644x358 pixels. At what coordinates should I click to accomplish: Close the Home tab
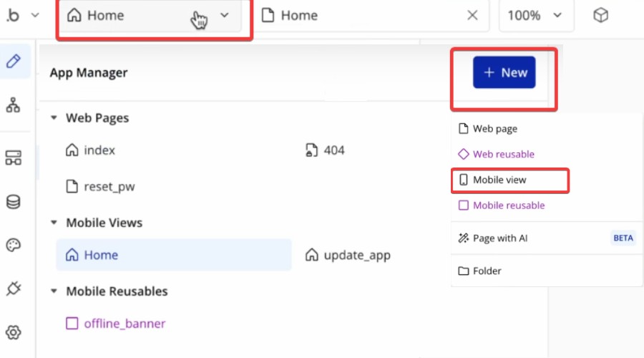[x=472, y=16]
